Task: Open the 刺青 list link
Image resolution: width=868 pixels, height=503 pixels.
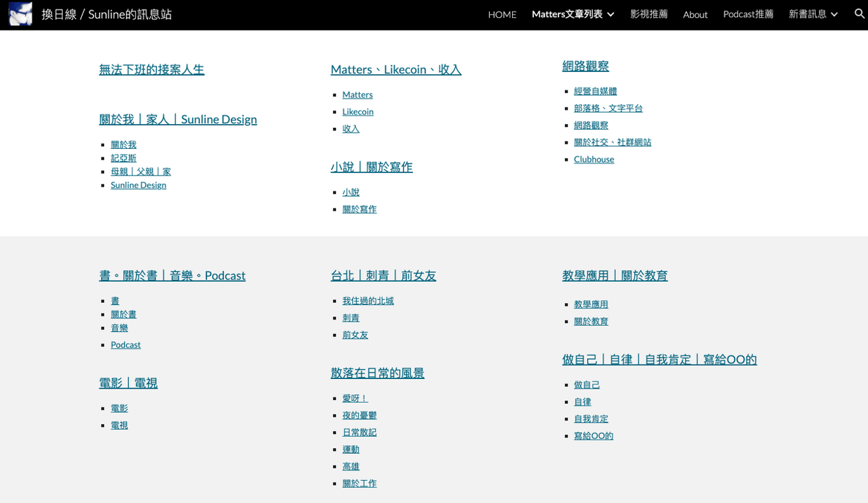Action: pyautogui.click(x=351, y=318)
